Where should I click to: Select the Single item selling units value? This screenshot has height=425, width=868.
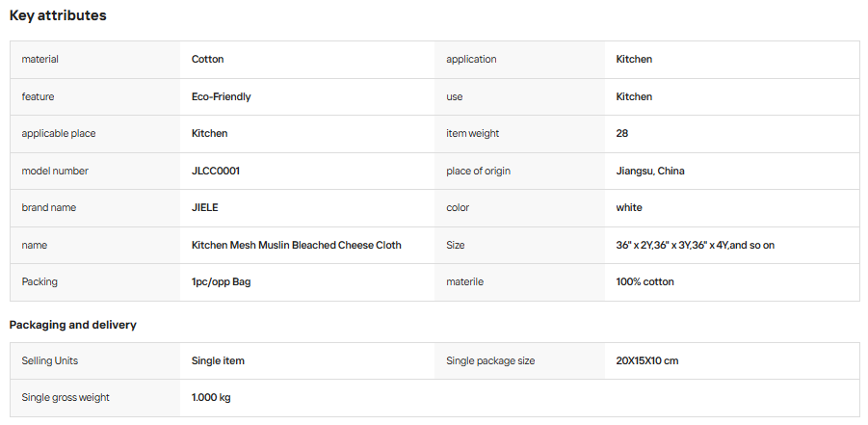coord(218,360)
